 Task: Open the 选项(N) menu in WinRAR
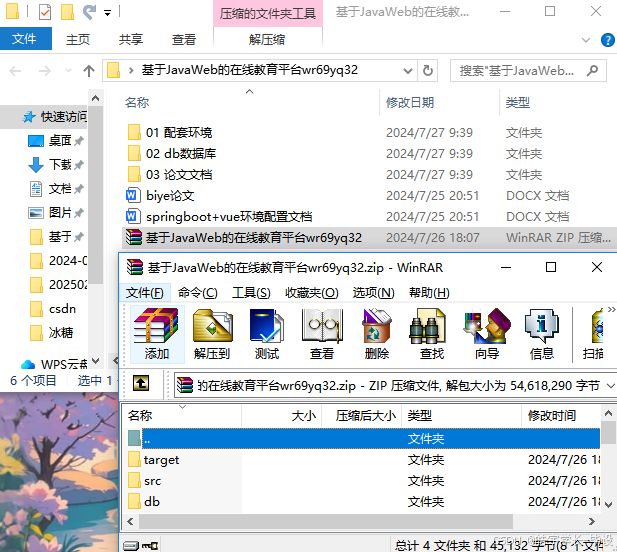(x=373, y=292)
